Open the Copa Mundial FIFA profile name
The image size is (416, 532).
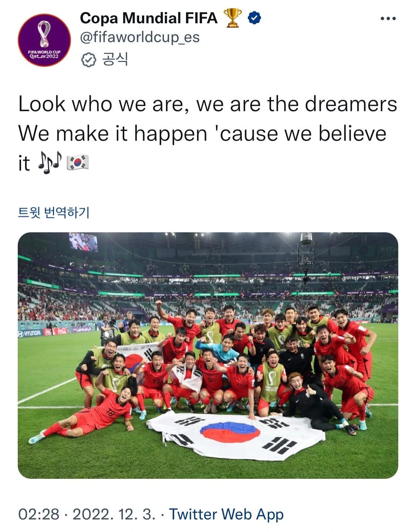[149, 18]
